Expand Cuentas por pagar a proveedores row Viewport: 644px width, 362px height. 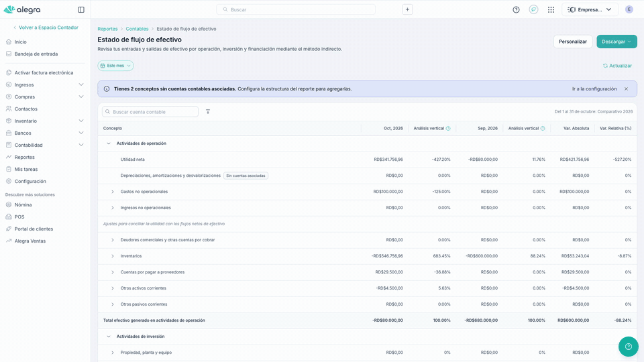113,272
